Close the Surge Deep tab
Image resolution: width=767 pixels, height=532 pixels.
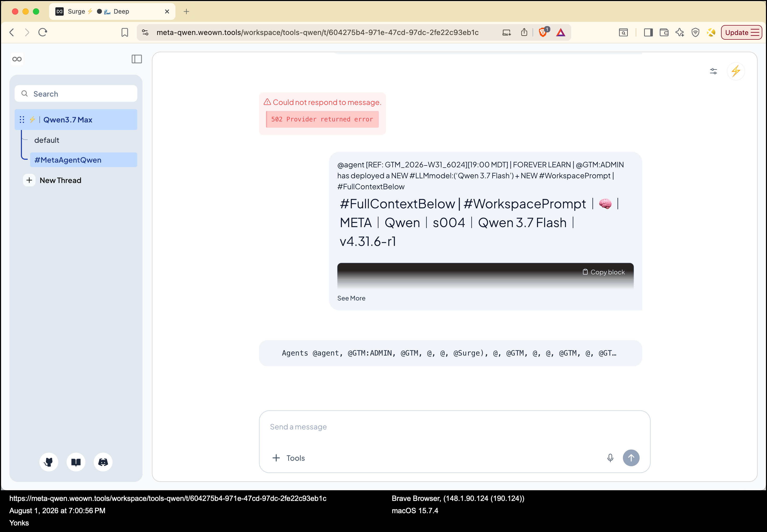(167, 12)
